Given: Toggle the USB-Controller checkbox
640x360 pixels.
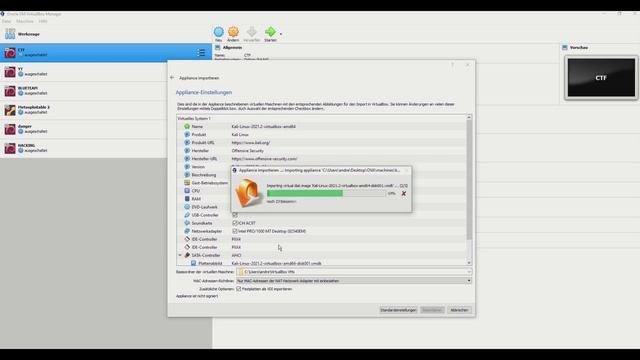Looking at the screenshot, I should 235,215.
